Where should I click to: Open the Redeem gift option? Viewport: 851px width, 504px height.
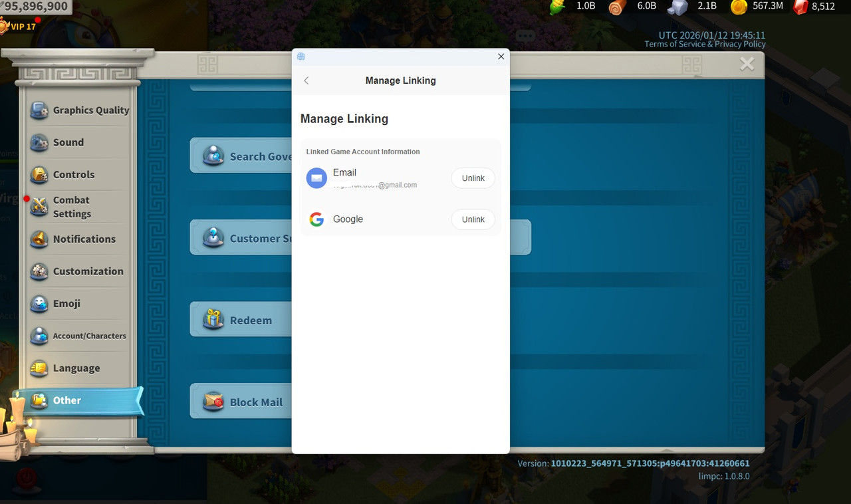pyautogui.click(x=241, y=320)
